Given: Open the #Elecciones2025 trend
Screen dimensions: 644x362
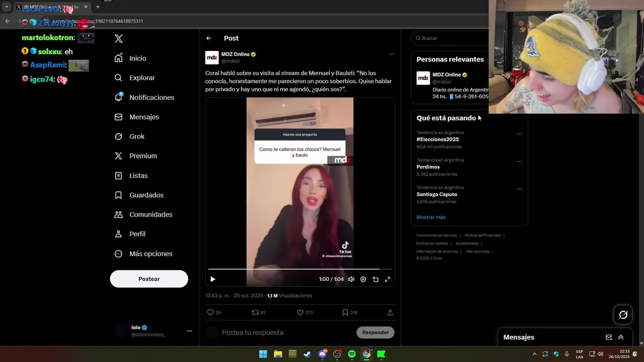Looking at the screenshot, I should [x=438, y=139].
